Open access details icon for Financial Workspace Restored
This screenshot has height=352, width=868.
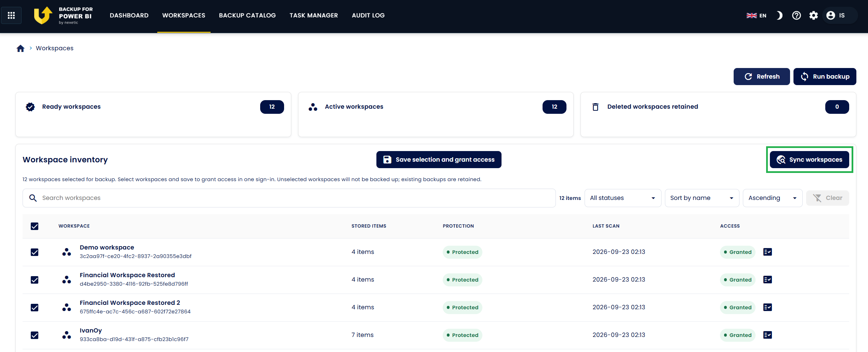(x=767, y=280)
